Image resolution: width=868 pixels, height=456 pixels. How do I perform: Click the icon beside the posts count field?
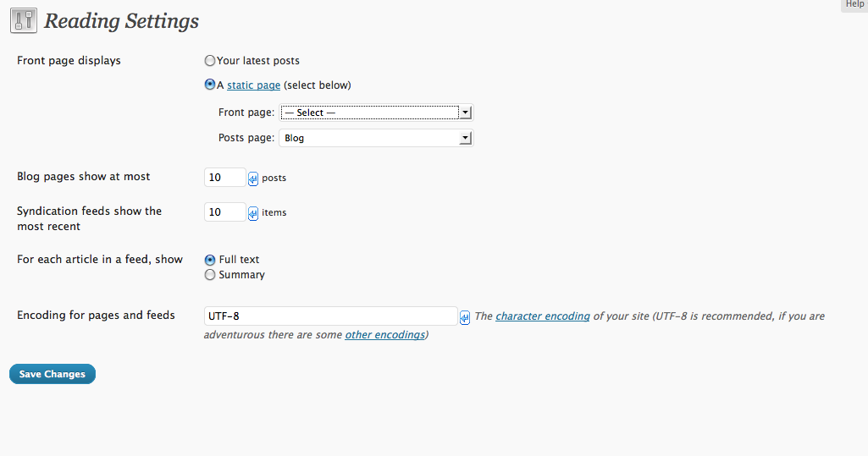pos(253,179)
